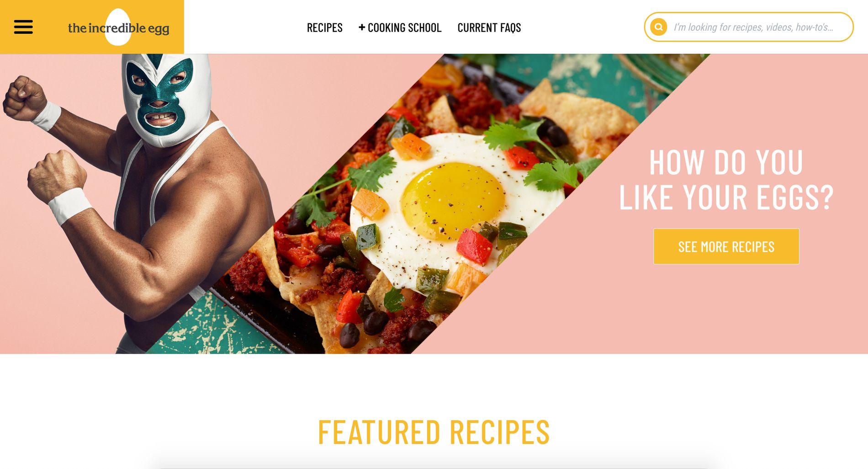Open the Recipes menu item
This screenshot has height=469, width=868.
tap(324, 27)
